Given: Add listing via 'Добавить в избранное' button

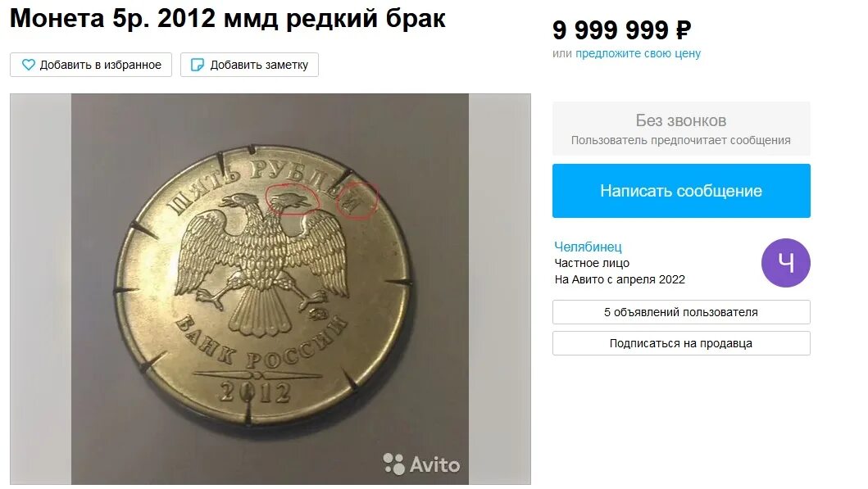Looking at the screenshot, I should click(91, 65).
